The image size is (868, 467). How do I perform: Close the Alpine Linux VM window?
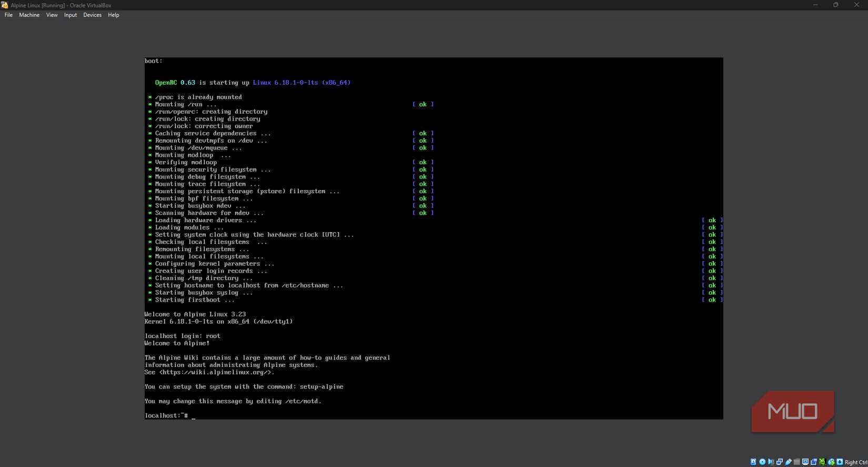(x=856, y=5)
